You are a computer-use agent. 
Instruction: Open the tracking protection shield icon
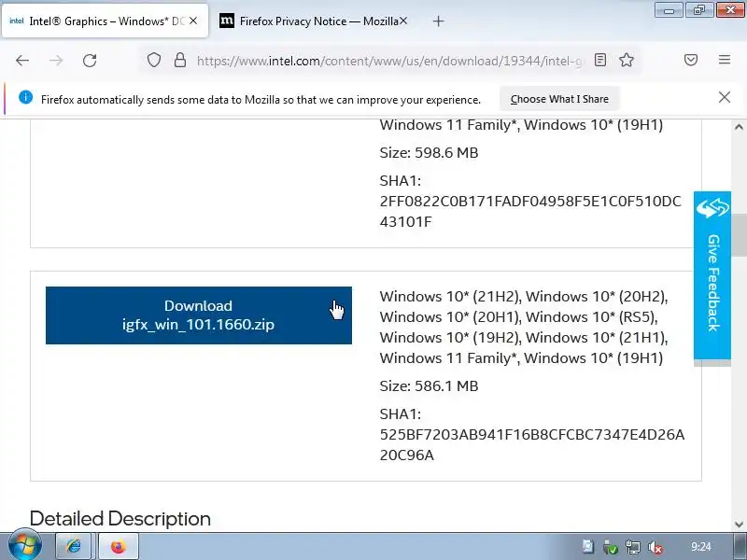153,60
